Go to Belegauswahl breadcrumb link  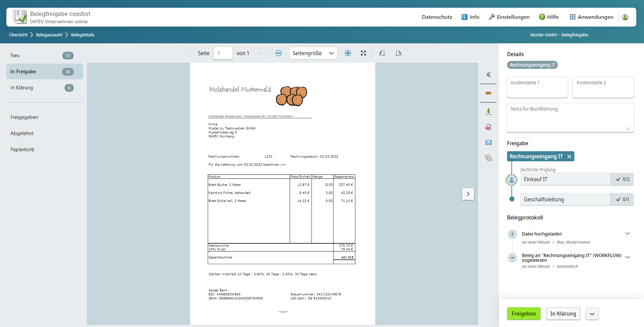point(49,35)
